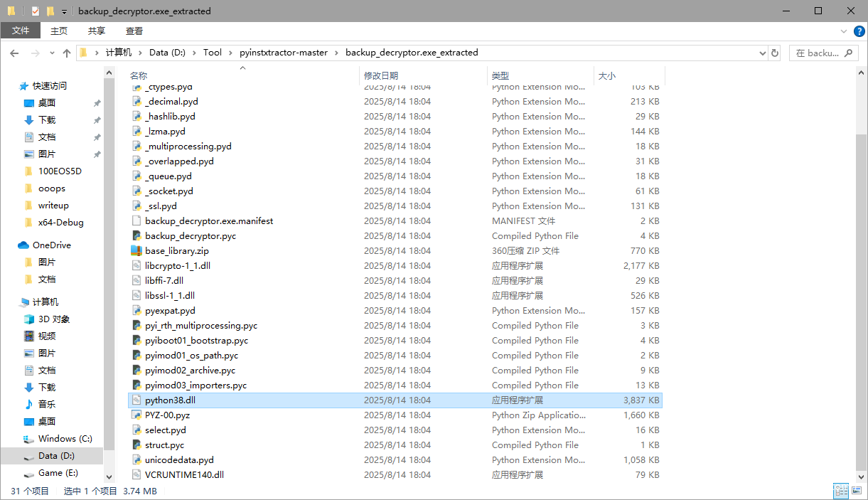Select the base_library.zip file icon
868x500 pixels.
coord(137,251)
